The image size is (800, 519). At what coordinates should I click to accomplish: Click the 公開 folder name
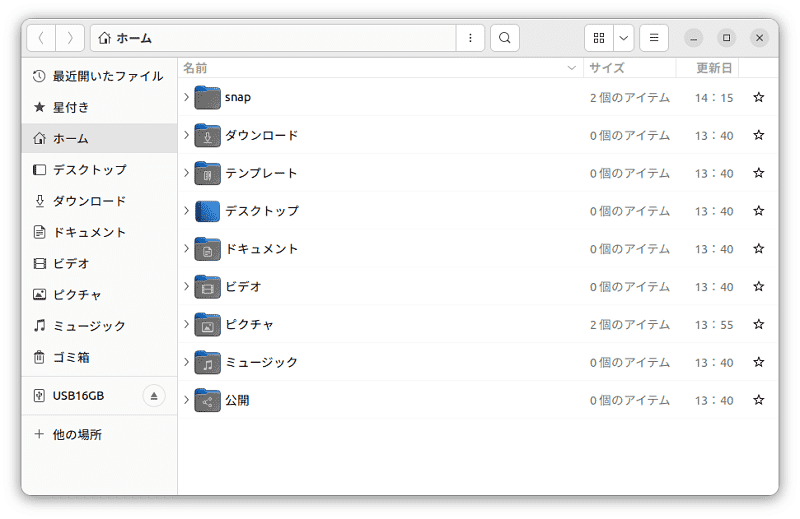click(x=237, y=400)
